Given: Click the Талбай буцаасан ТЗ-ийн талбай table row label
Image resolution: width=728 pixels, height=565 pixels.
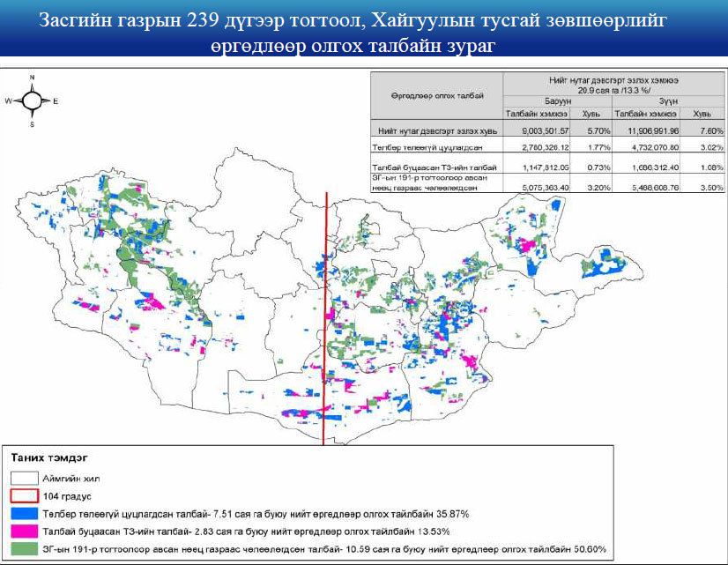Looking at the screenshot, I should pyautogui.click(x=433, y=166).
